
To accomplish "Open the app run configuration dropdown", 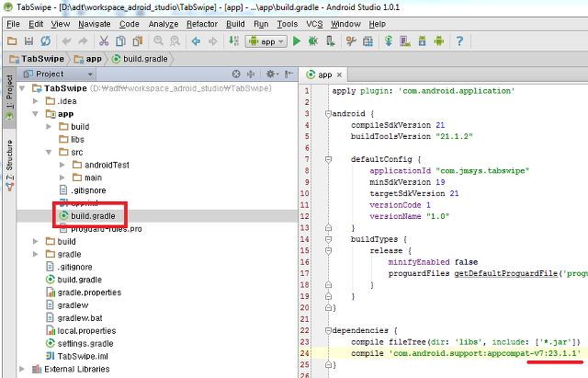I will pos(266,41).
